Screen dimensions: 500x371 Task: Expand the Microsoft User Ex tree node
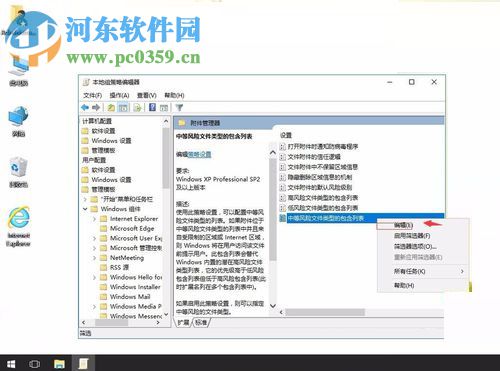[95, 238]
